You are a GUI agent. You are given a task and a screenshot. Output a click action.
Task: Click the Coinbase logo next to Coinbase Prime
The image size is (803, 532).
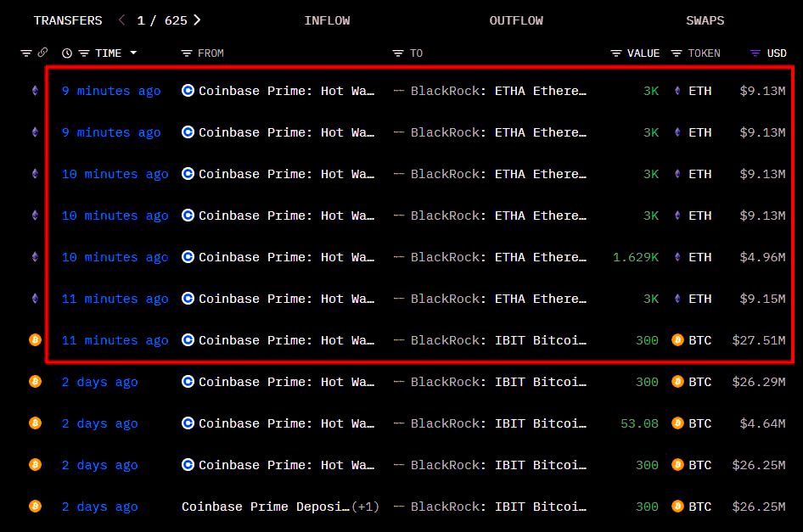click(x=187, y=91)
